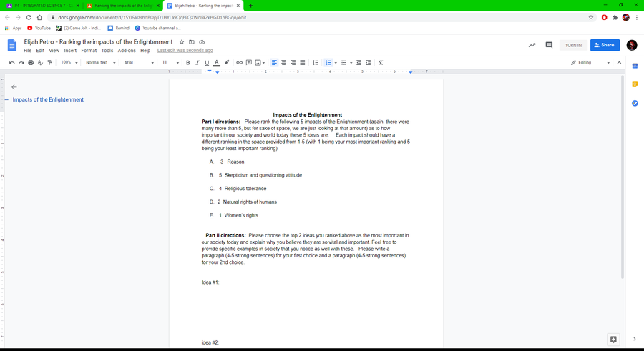Click the increase indent icon
The width and height of the screenshot is (644, 351).
coord(368,63)
